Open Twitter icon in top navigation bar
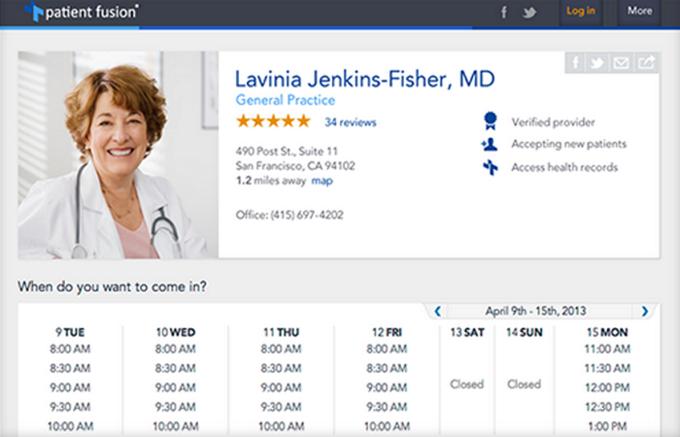 click(x=529, y=12)
